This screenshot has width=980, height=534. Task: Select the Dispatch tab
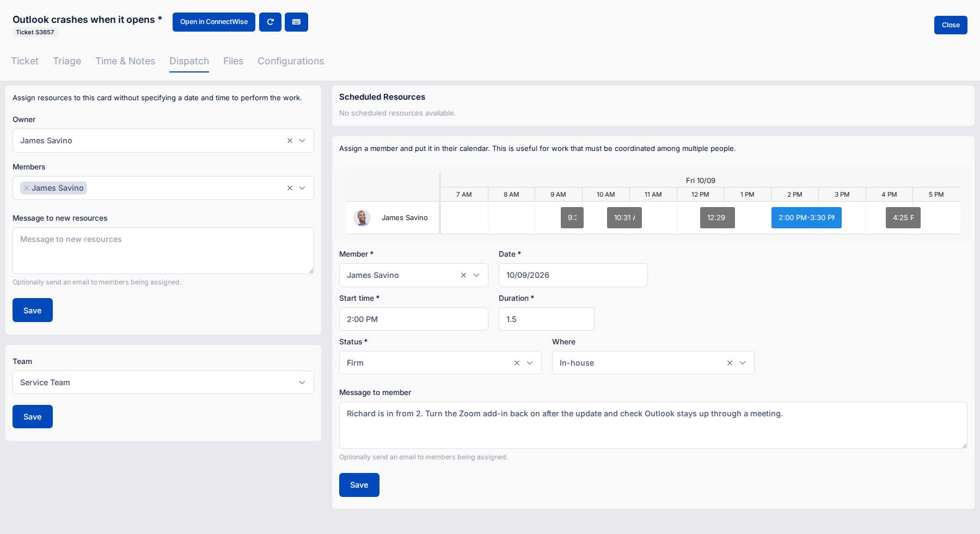[x=189, y=61]
